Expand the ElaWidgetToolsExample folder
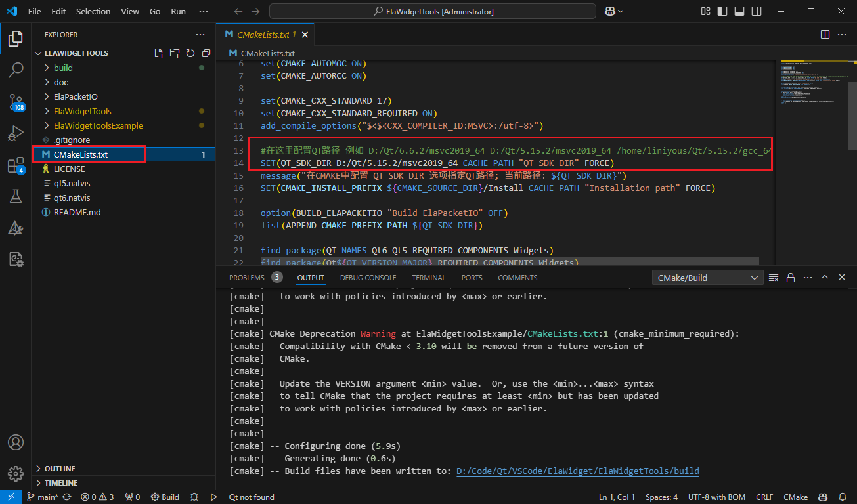This screenshot has height=504, width=857. coord(98,125)
